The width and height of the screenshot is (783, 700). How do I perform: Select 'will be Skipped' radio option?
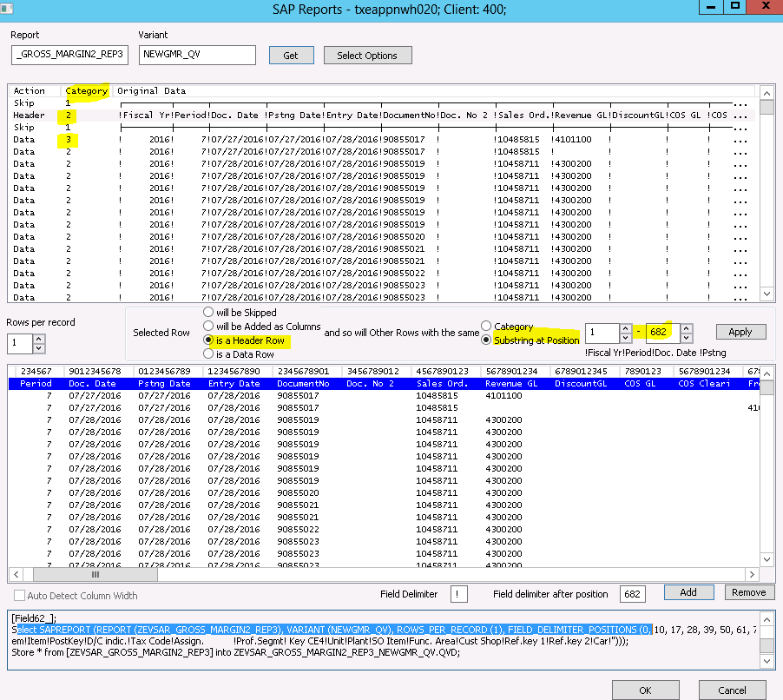(208, 313)
